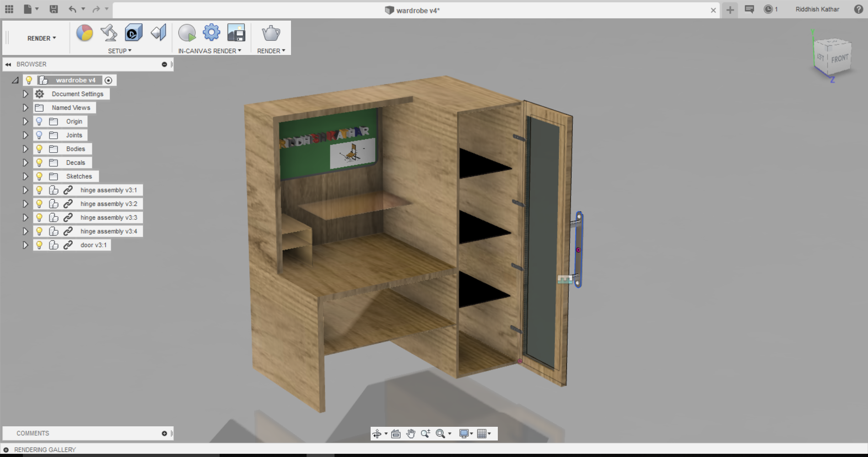The image size is (868, 457).
Task: Open the Appearance color-ball tool
Action: (85, 33)
